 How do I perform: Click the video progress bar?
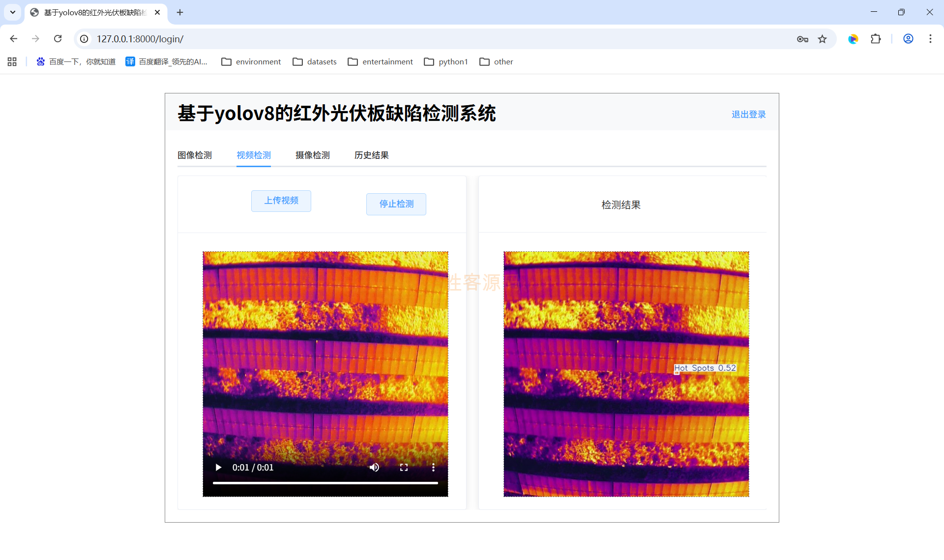coord(325,483)
